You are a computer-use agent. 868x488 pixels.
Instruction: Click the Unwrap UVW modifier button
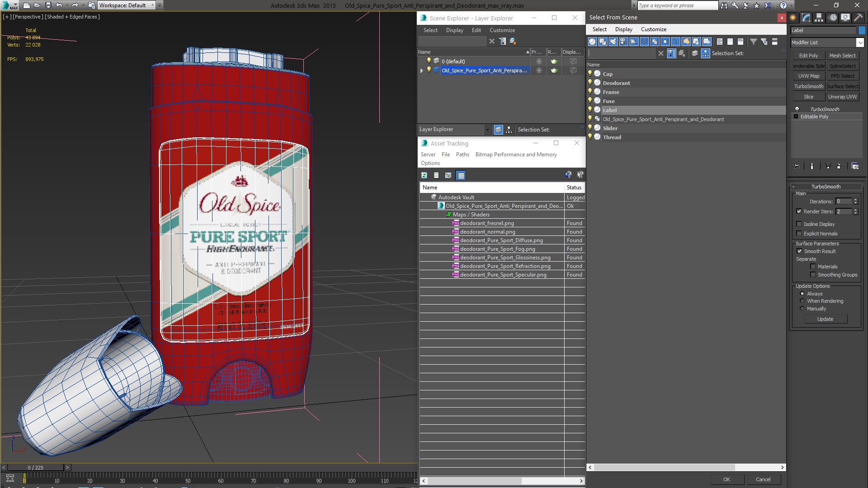click(842, 97)
